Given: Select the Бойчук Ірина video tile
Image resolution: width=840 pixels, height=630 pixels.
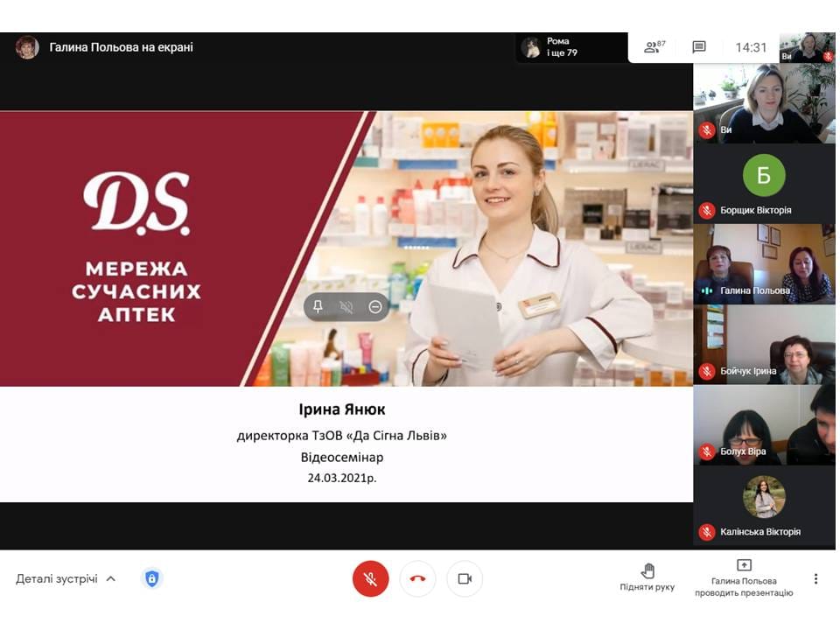Looking at the screenshot, I should (764, 345).
